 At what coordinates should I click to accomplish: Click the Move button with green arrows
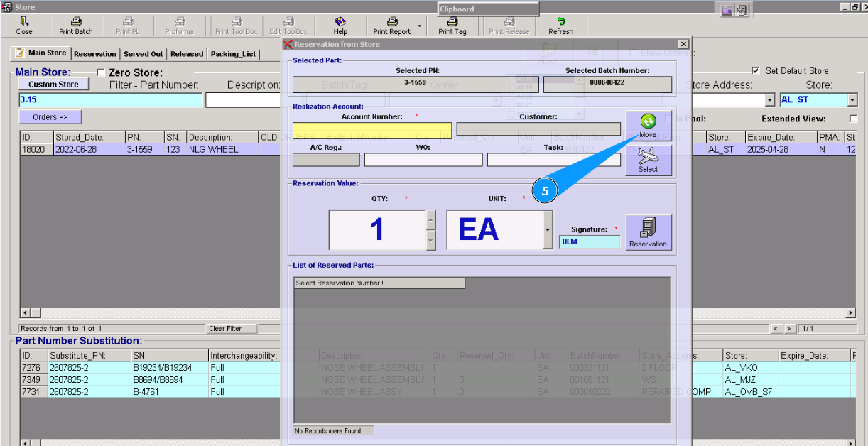point(648,125)
